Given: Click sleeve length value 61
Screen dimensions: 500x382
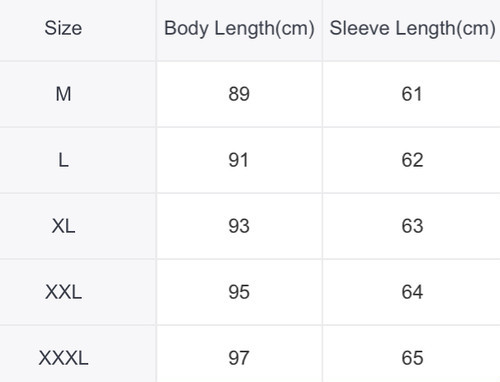Looking at the screenshot, I should point(412,94).
